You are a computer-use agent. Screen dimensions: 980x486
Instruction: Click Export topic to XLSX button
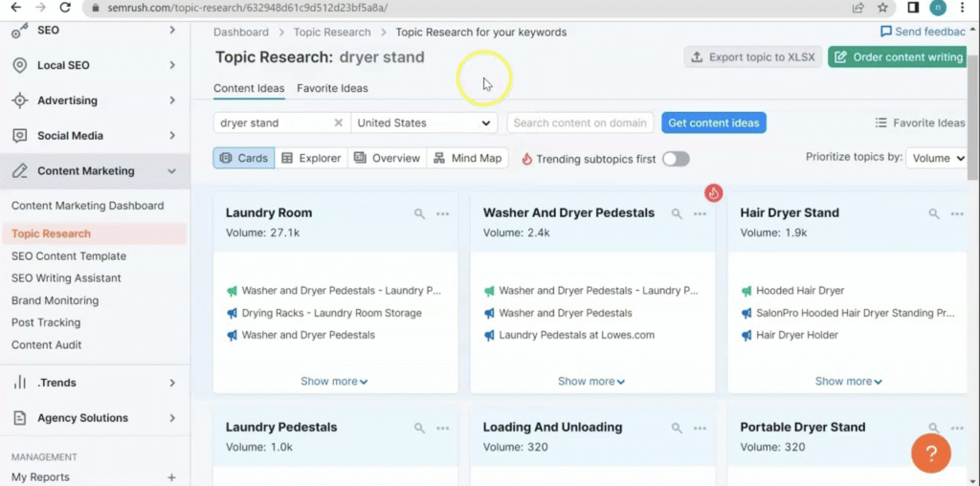[753, 56]
